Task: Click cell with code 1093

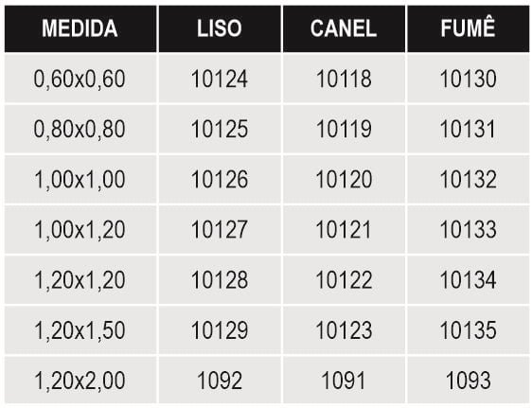Action: click(469, 380)
